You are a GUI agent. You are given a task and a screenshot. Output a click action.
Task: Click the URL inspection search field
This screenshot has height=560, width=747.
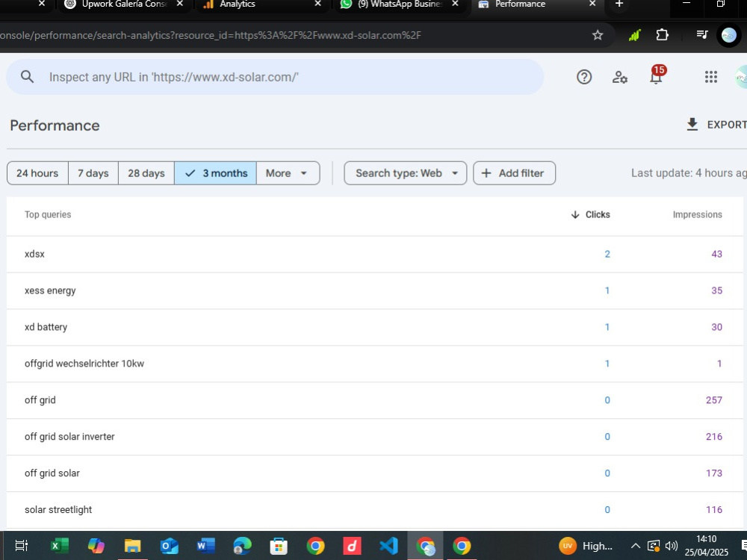pyautogui.click(x=275, y=77)
